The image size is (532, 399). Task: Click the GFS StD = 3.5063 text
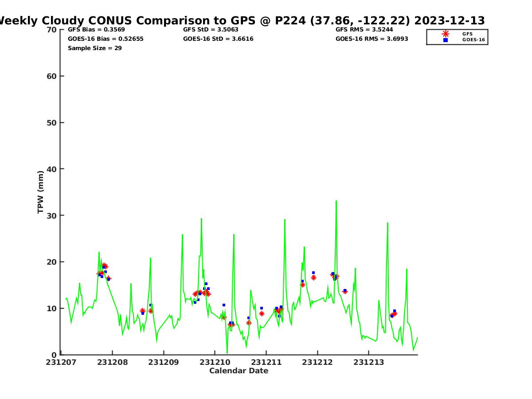coord(211,30)
